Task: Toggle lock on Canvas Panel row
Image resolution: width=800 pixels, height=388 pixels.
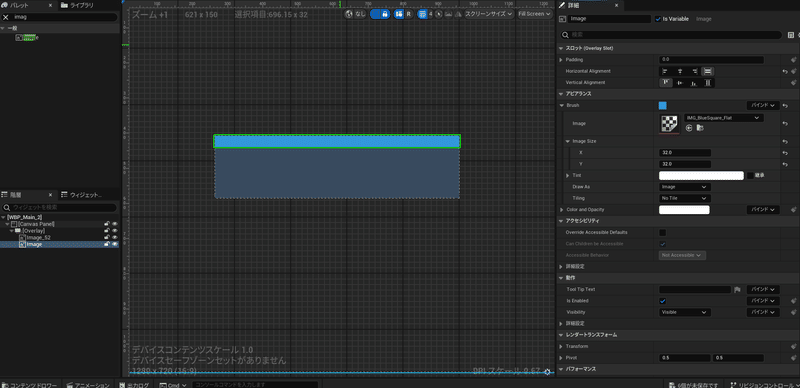Action: point(107,224)
